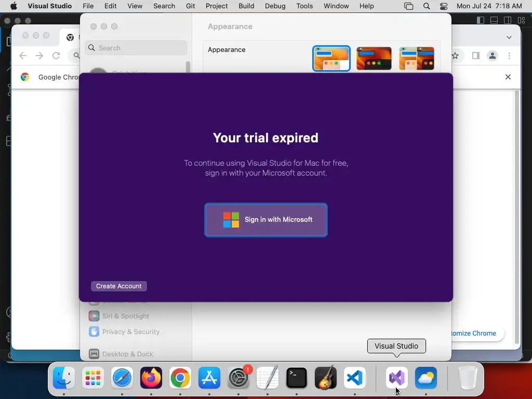This screenshot has width=532, height=399.
Task: Open the App Store from the Dock
Action: (209, 378)
